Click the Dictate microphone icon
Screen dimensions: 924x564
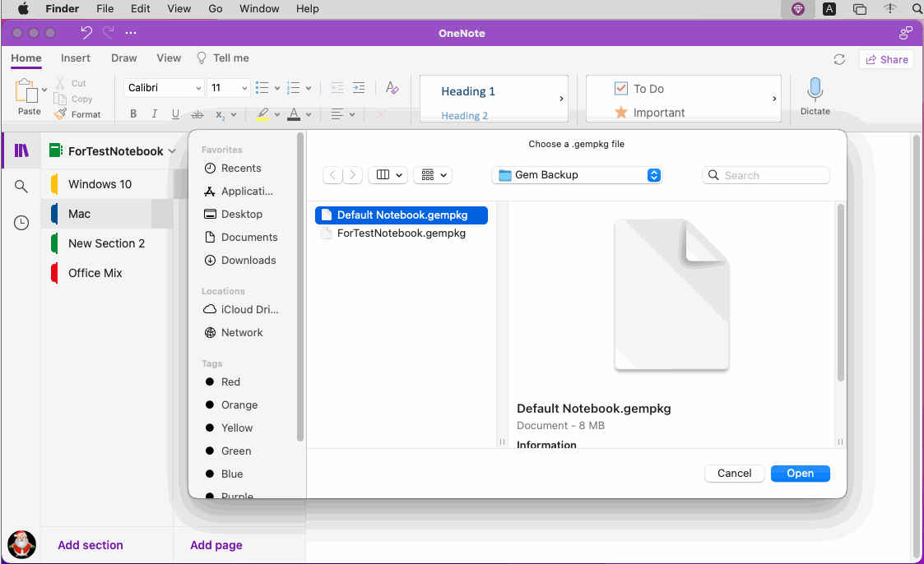pos(815,90)
